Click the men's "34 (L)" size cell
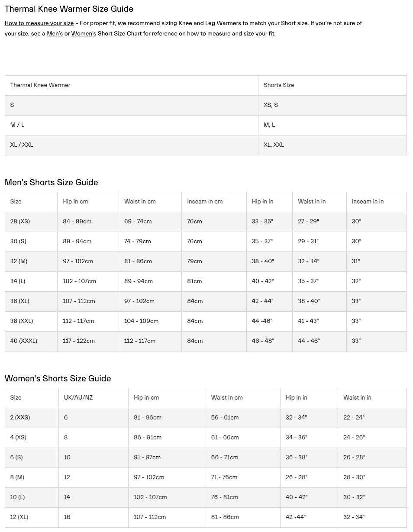413x532 pixels. [x=18, y=281]
